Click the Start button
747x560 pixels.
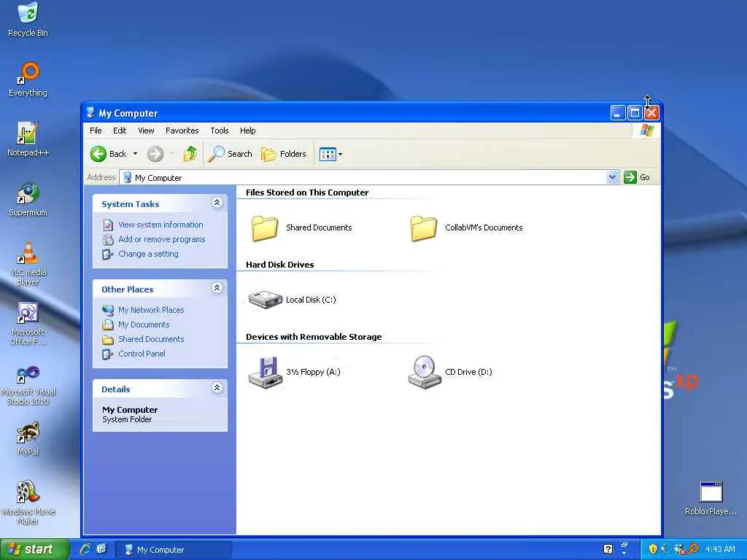pos(34,549)
